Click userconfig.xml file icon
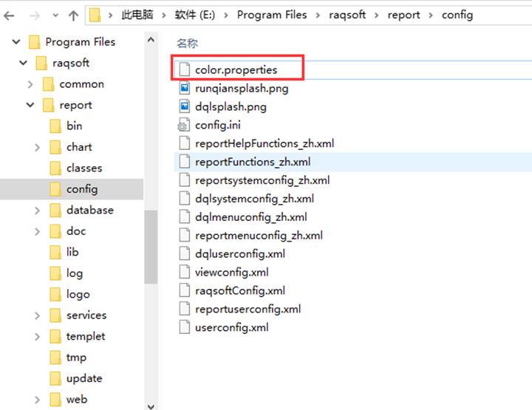Image resolution: width=532 pixels, height=410 pixels. 184,327
